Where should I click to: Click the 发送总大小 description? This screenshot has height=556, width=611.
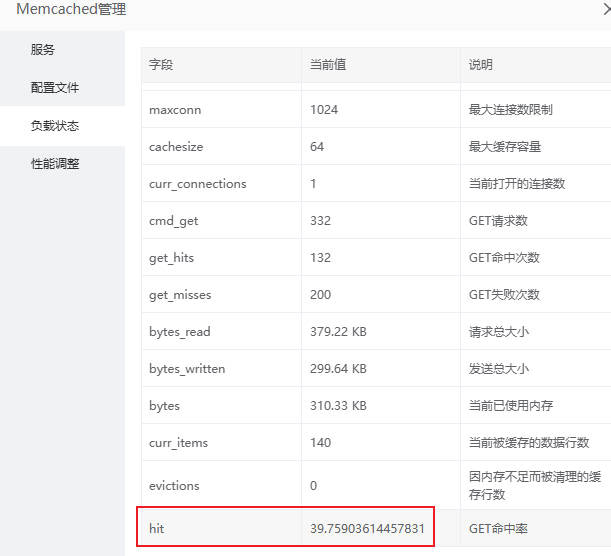click(499, 369)
